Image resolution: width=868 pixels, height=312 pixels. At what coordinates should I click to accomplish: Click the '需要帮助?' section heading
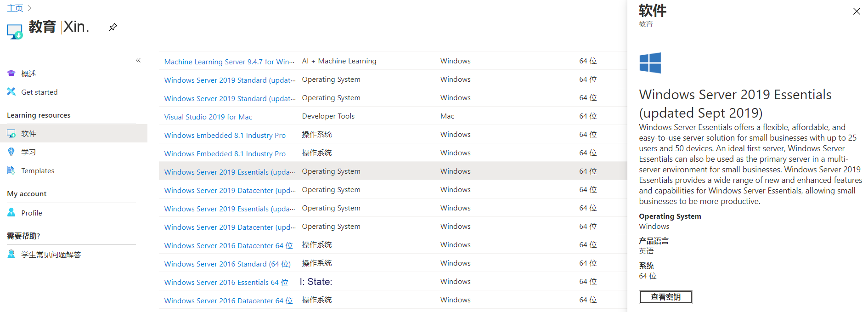coord(23,236)
